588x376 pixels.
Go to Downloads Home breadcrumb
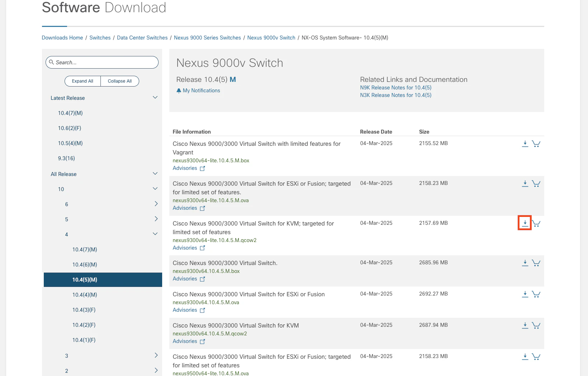[x=62, y=38]
